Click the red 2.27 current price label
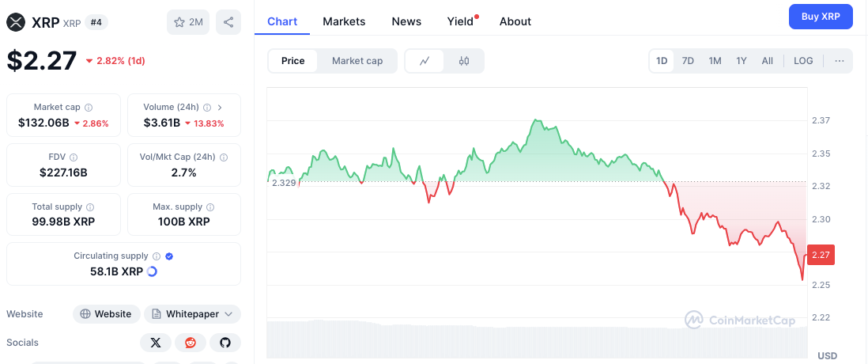 click(x=821, y=255)
